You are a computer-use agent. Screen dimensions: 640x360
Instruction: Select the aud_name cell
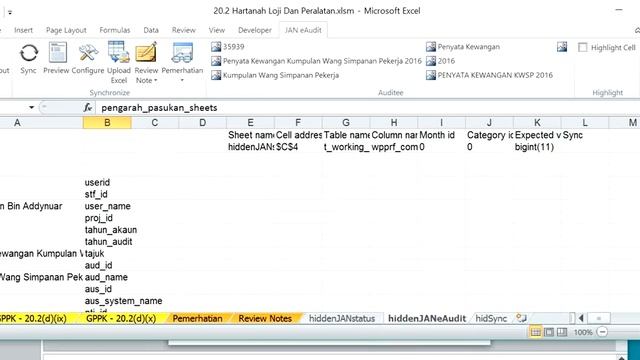[107, 277]
